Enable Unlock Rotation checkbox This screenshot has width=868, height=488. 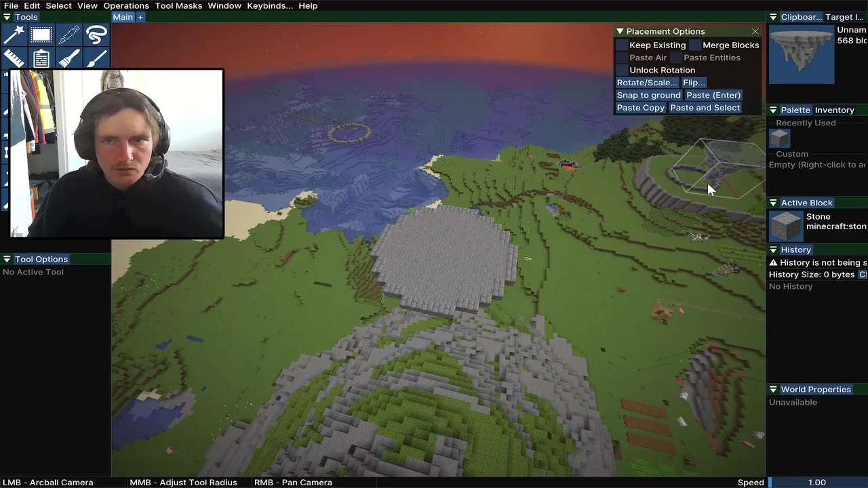[622, 70]
